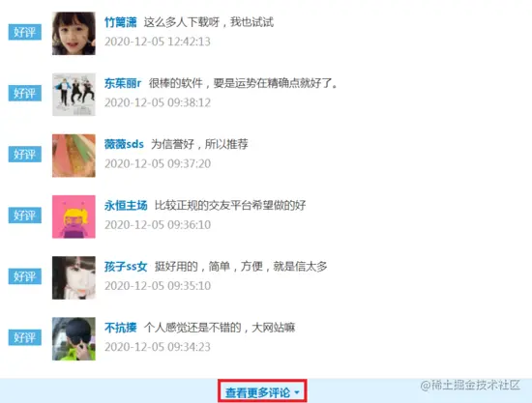532x403 pixels.
Task: Open avatar of user 竹簡潇
Action: (x=74, y=33)
